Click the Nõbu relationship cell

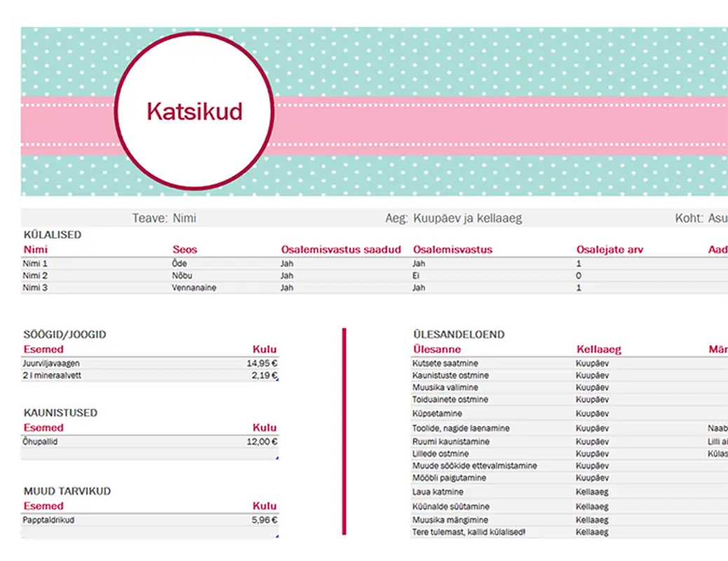tap(182, 276)
